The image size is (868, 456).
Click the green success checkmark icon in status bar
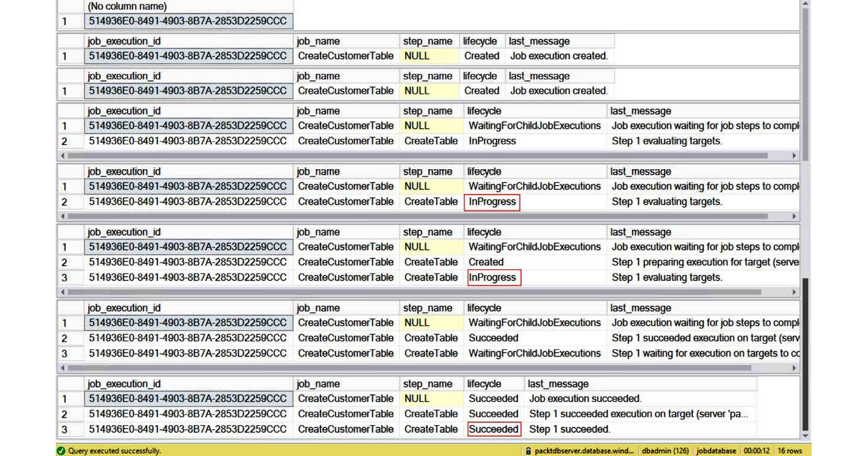point(61,451)
